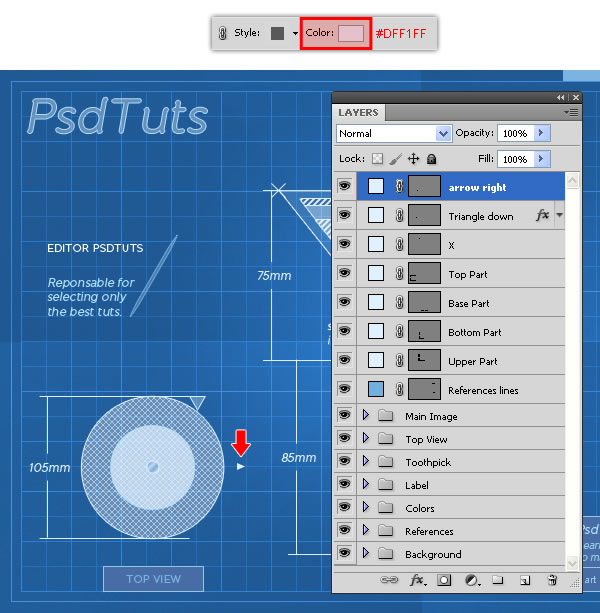
Task: Hide the Main Image group
Action: tap(344, 415)
